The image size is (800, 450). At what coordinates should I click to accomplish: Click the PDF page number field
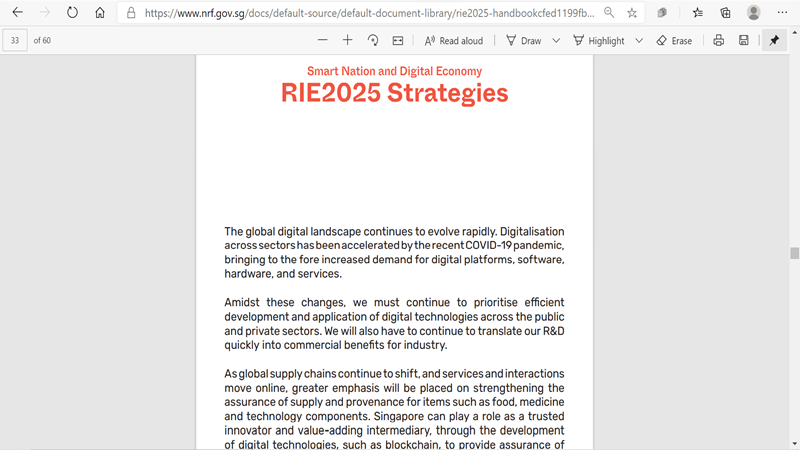pyautogui.click(x=15, y=40)
